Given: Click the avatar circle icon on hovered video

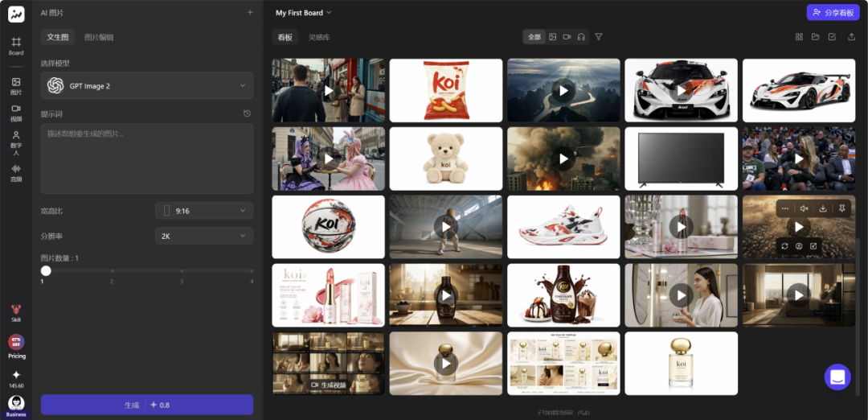Looking at the screenshot, I should click(x=799, y=246).
